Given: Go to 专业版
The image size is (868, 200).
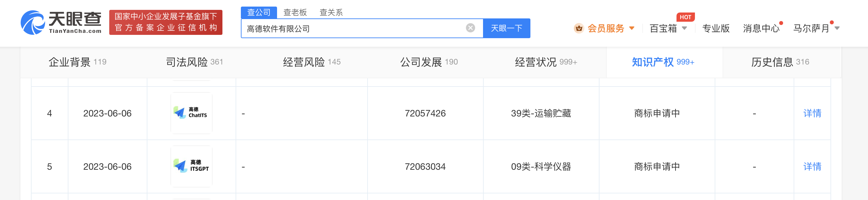Looking at the screenshot, I should tap(716, 28).
